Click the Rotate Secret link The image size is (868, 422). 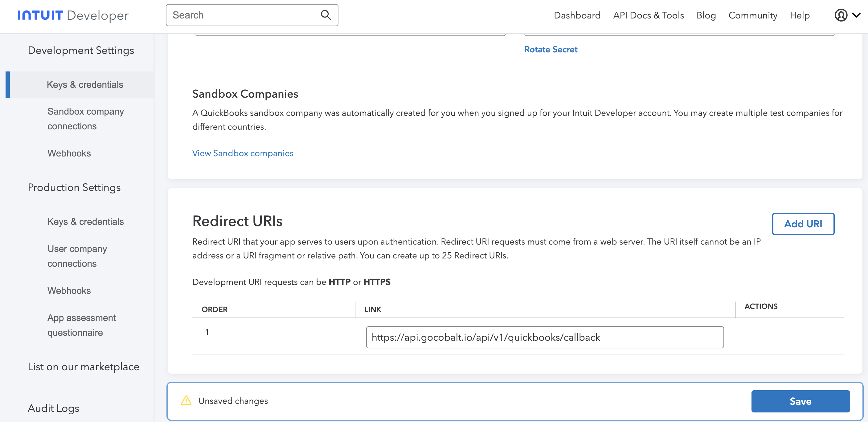click(x=551, y=49)
